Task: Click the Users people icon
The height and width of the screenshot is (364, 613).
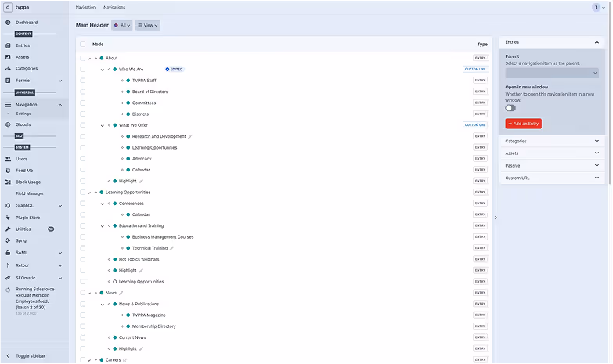Action: tap(8, 159)
